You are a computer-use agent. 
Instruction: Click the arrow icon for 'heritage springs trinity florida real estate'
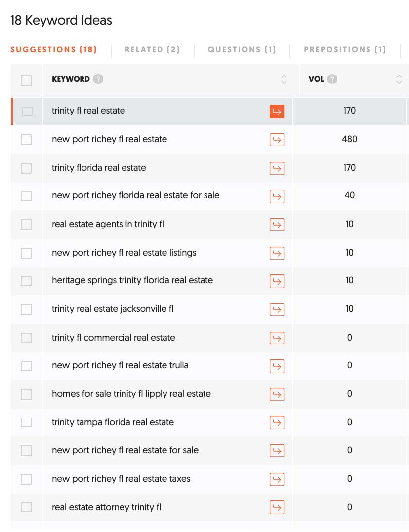[x=277, y=281]
